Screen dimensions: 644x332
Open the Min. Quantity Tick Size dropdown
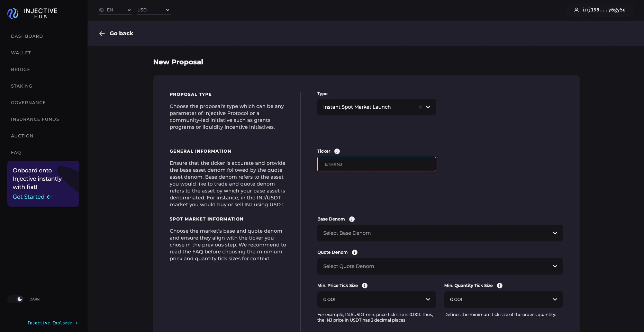504,299
